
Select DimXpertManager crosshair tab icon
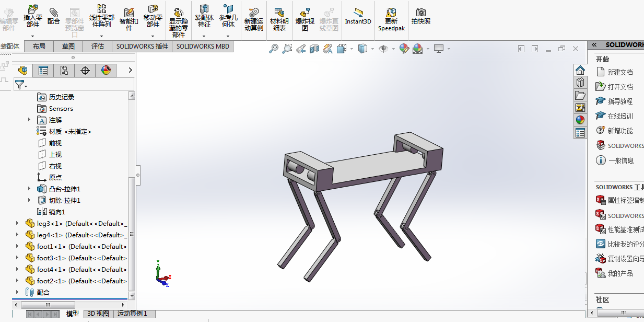[85, 70]
